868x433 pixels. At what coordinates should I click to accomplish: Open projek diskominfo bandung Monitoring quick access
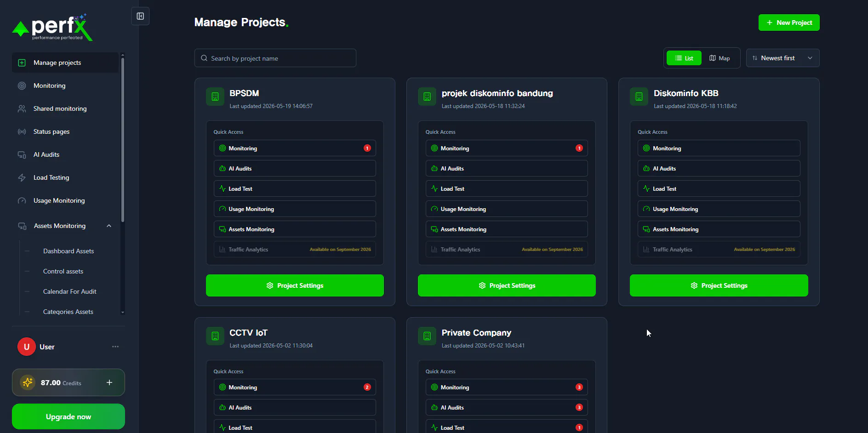(x=507, y=148)
